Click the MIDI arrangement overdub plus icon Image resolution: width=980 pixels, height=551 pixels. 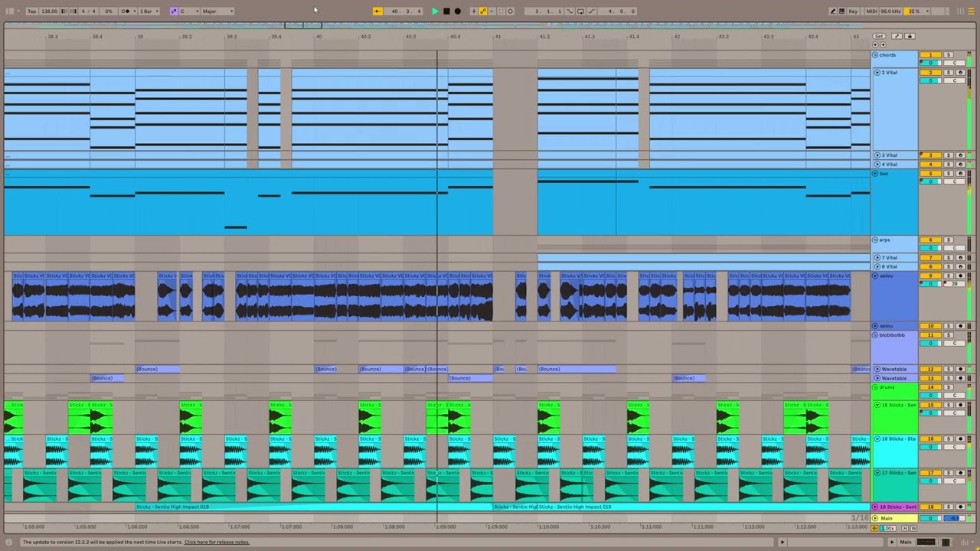point(474,11)
